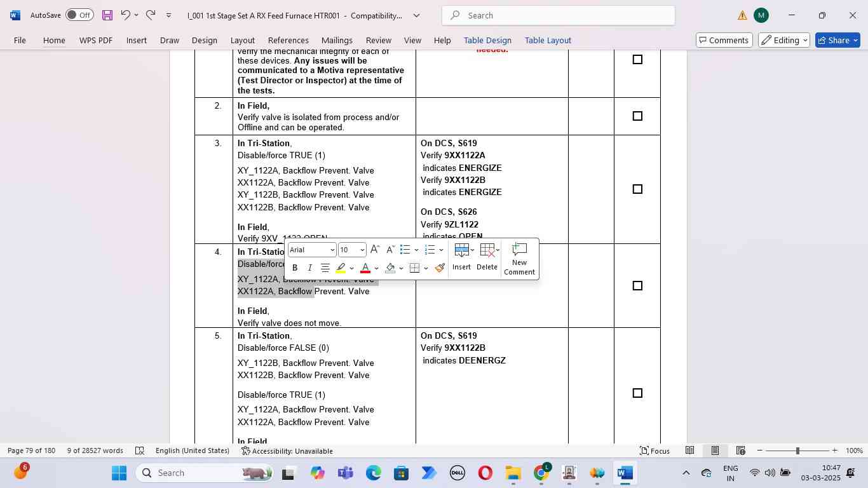Click the Comments button
Image resolution: width=868 pixels, height=488 pixels.
click(x=724, y=40)
